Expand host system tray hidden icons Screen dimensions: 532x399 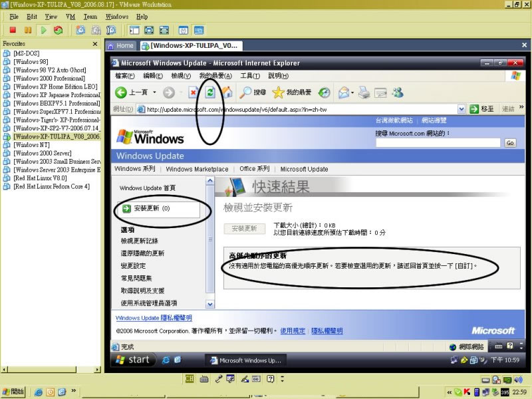[x=450, y=392]
